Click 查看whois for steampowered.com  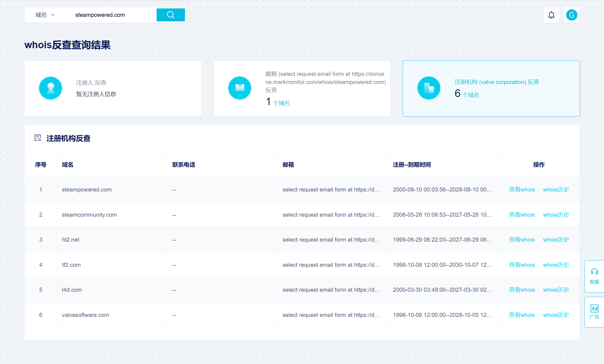click(522, 190)
